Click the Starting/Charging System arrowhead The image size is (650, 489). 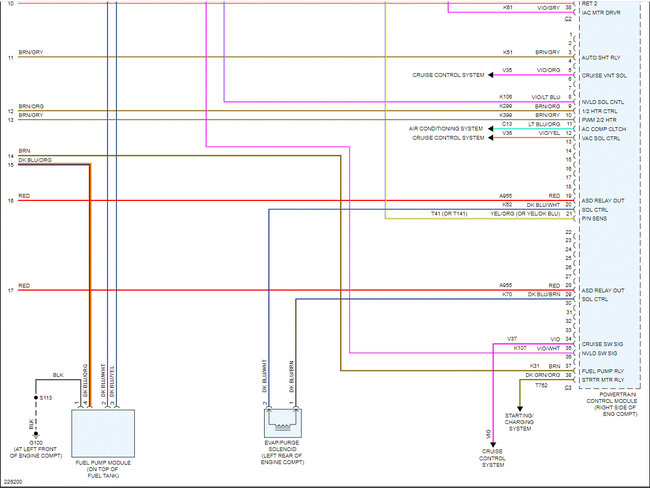coord(520,409)
